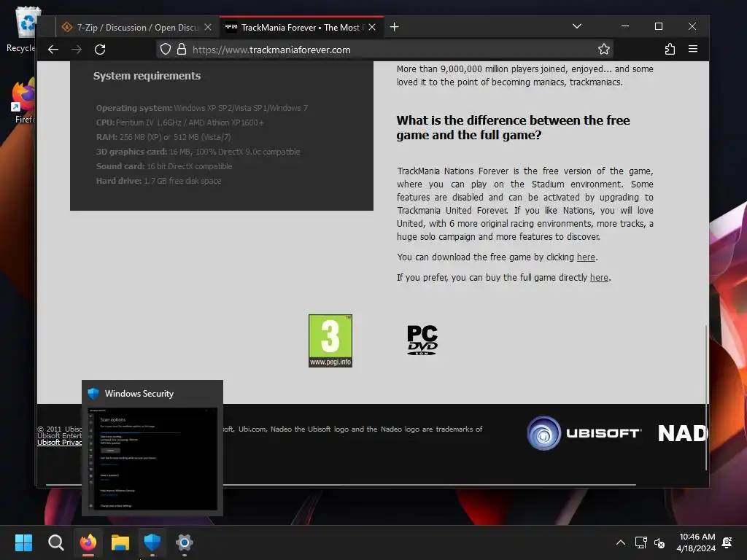Click the network tray icon
Screen dimensions: 747x560
click(640, 542)
